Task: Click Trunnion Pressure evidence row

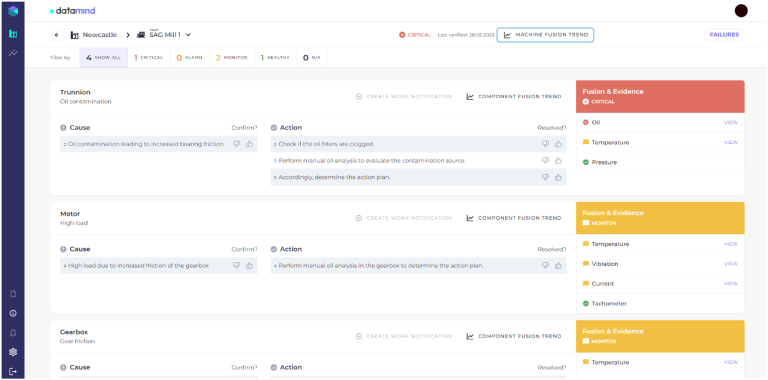Action: pyautogui.click(x=660, y=162)
